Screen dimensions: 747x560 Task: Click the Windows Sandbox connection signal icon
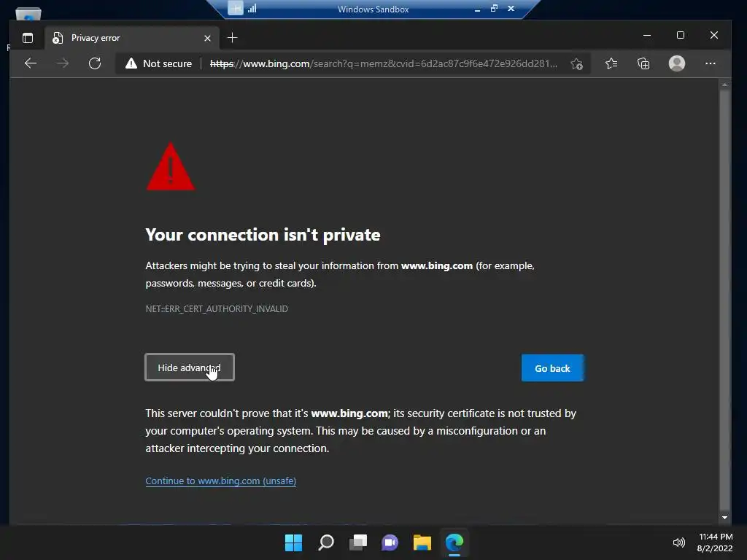pos(252,8)
